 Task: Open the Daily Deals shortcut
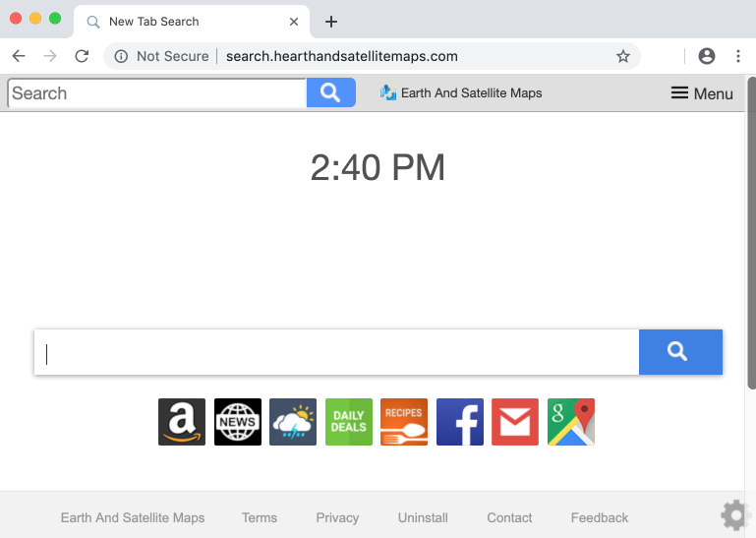349,422
